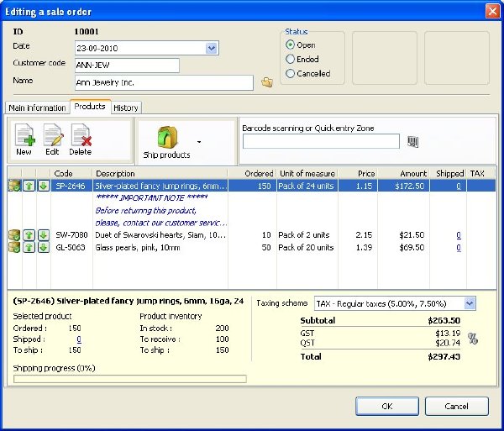The image size is (504, 431).
Task: Open the History tab
Action: point(126,108)
